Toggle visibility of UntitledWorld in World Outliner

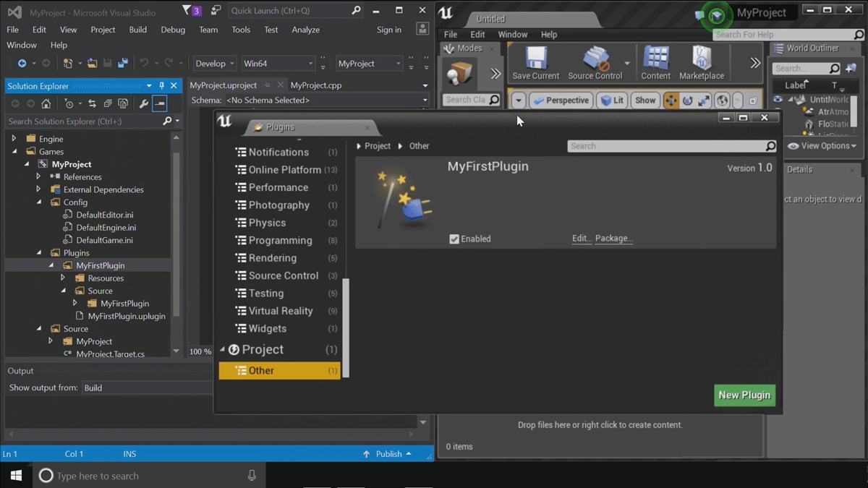coord(777,99)
